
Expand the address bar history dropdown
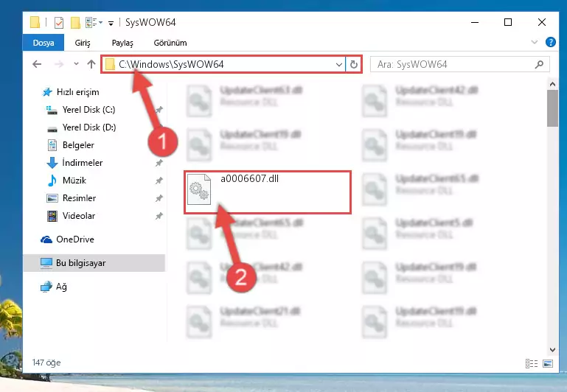[x=339, y=65]
